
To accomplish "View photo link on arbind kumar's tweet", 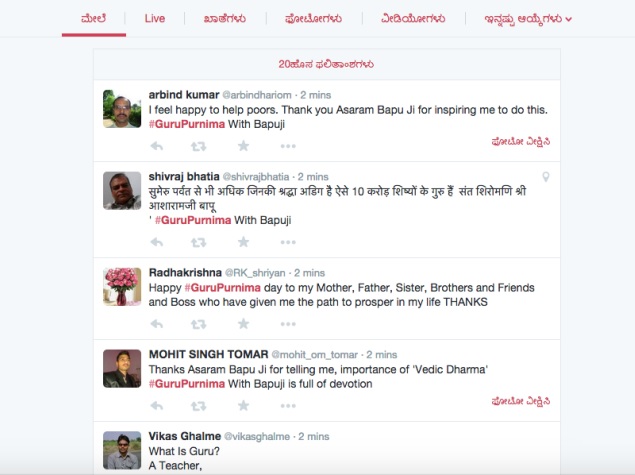I will pyautogui.click(x=521, y=142).
